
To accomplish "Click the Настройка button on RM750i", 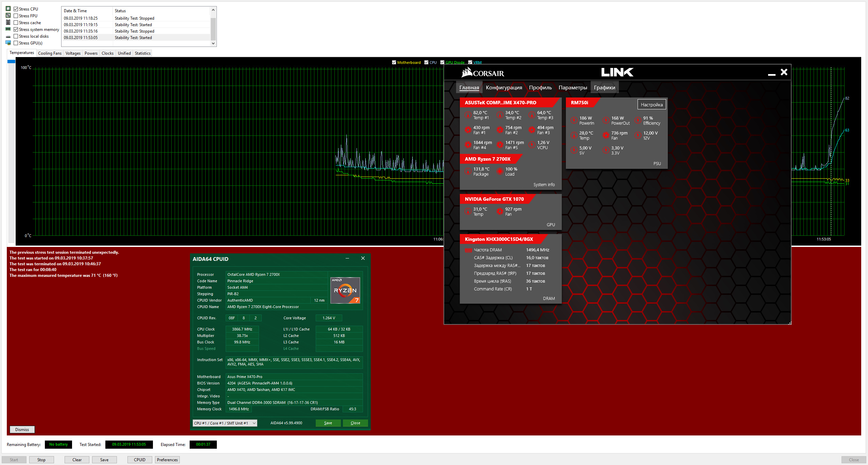I will pos(651,105).
